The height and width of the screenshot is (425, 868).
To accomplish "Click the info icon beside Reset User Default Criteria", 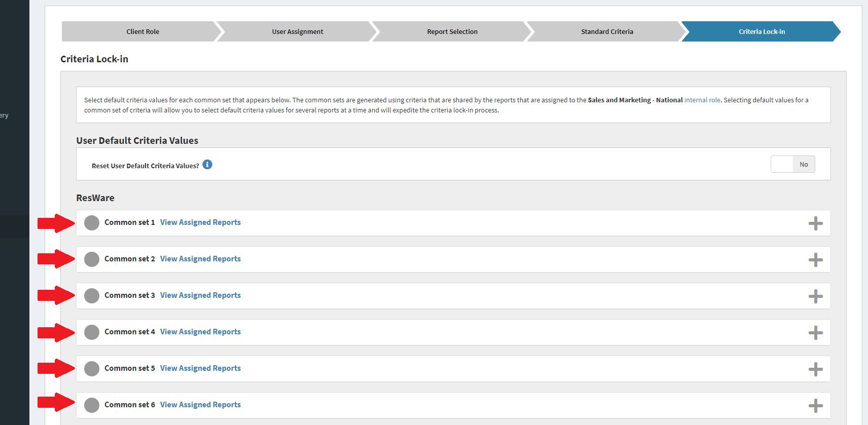I will click(x=207, y=165).
